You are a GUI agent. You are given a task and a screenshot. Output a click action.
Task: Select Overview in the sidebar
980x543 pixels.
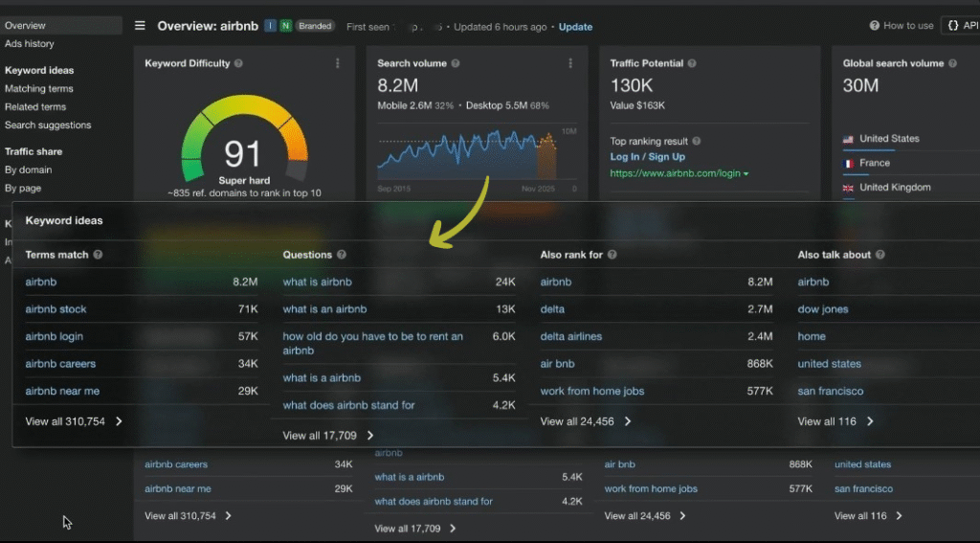pos(60,26)
